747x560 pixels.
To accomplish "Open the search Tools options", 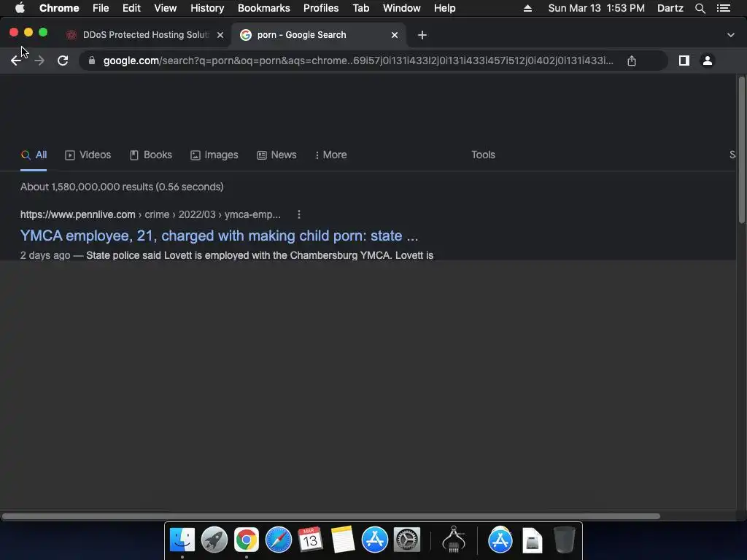I will (x=483, y=155).
